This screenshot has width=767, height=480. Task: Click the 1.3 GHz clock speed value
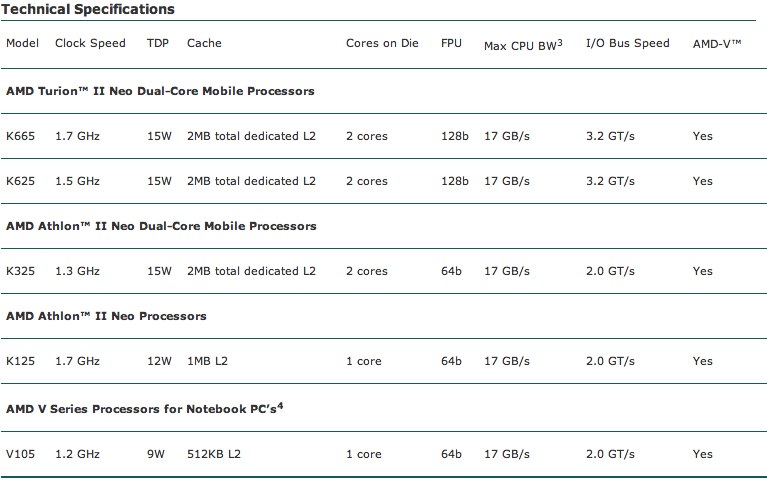[78, 271]
